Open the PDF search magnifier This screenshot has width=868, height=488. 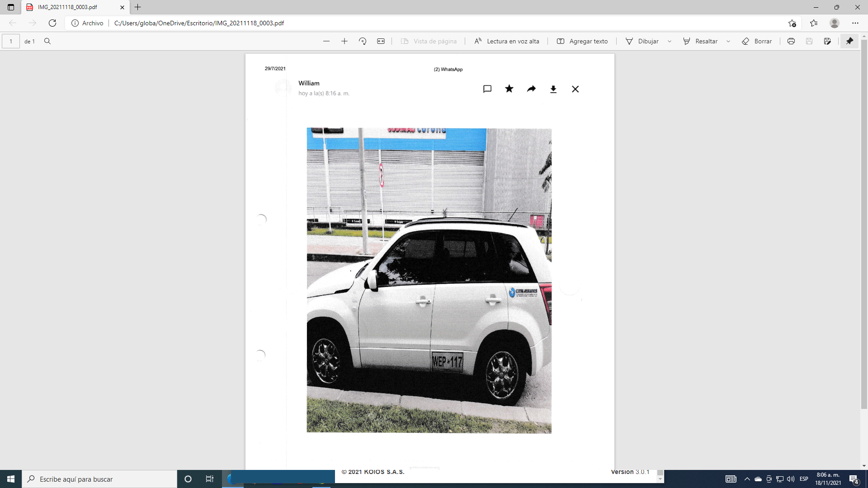pyautogui.click(x=47, y=41)
